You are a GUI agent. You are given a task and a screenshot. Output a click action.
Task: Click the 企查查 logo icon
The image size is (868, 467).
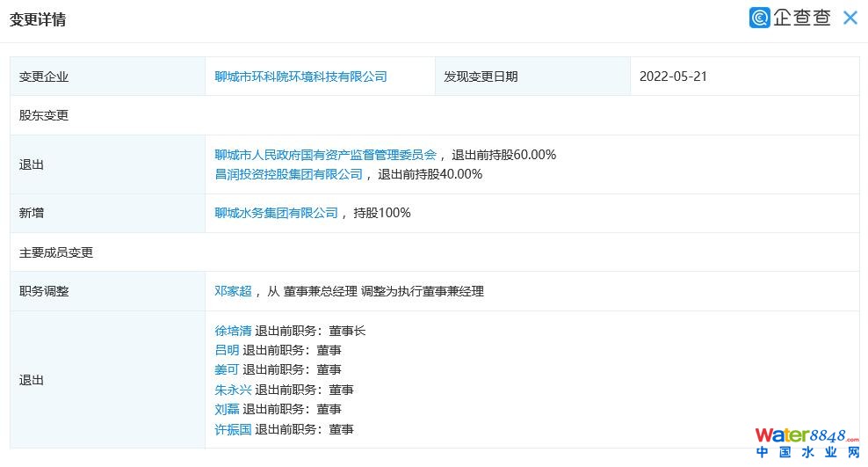pyautogui.click(x=760, y=18)
